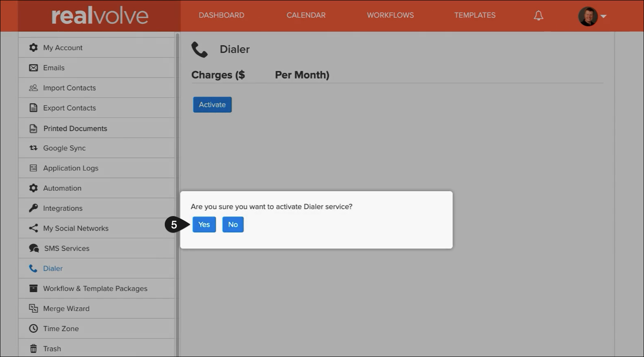Open the Dashboard menu item
644x357 pixels.
221,15
